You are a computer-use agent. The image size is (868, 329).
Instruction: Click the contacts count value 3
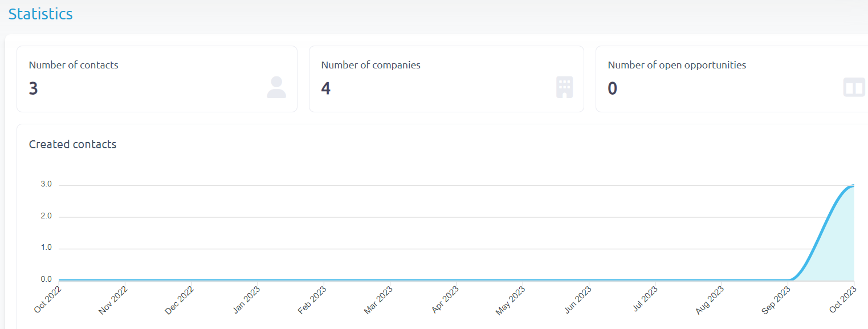(x=33, y=88)
